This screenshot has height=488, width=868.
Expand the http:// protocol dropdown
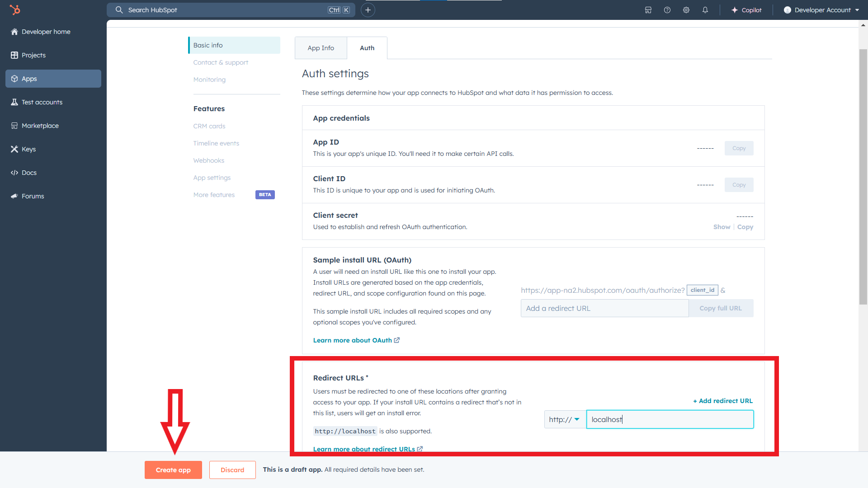[x=564, y=419]
